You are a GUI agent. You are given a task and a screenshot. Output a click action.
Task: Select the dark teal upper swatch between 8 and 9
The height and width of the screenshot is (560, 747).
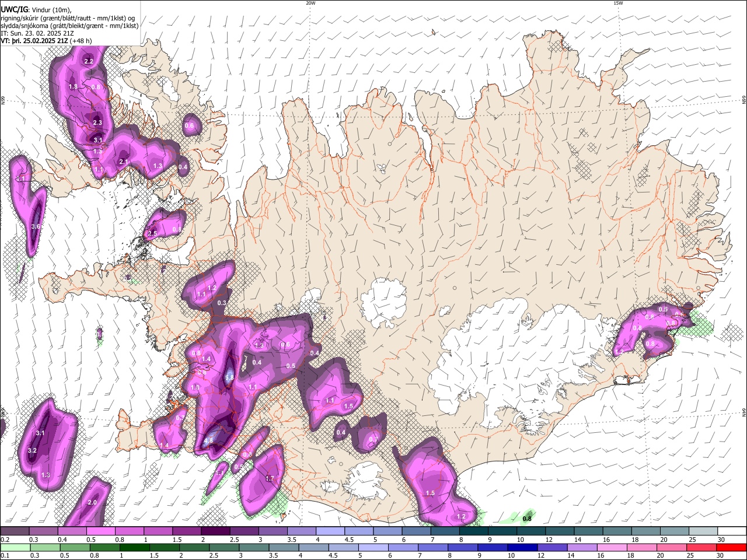click(474, 531)
